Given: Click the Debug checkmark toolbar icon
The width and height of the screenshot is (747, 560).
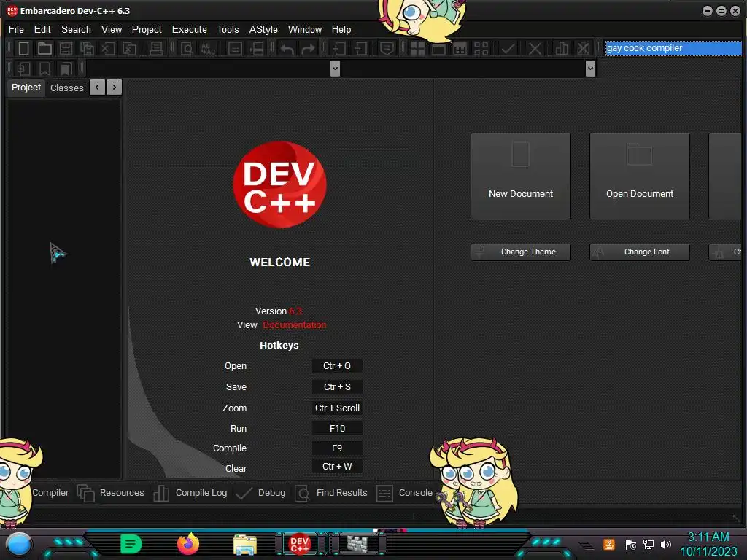Looking at the screenshot, I should pos(508,49).
